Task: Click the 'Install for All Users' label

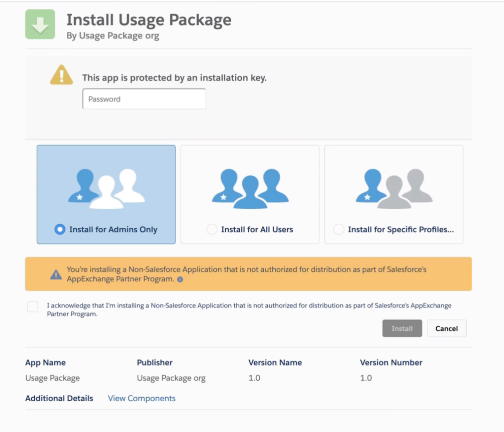Action: tap(257, 229)
